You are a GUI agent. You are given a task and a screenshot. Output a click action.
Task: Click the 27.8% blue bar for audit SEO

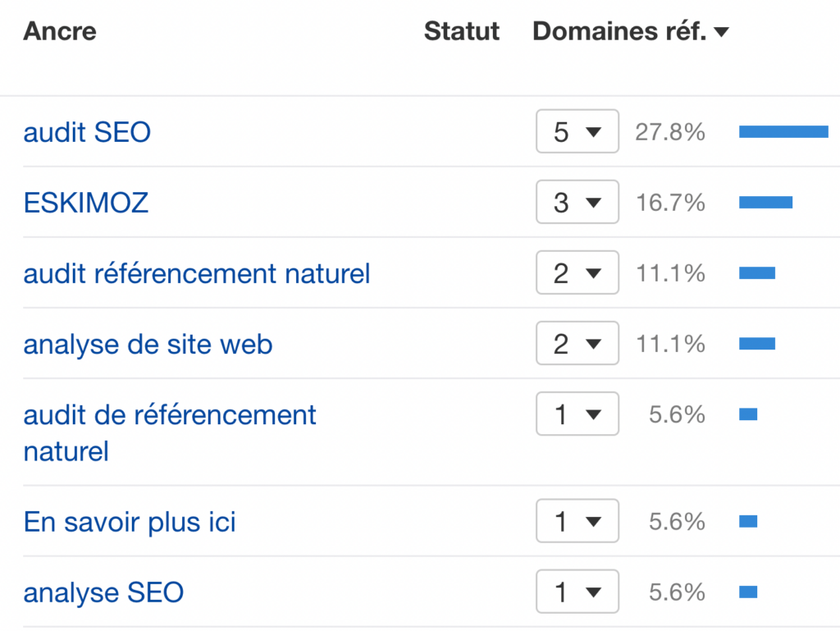tap(783, 131)
